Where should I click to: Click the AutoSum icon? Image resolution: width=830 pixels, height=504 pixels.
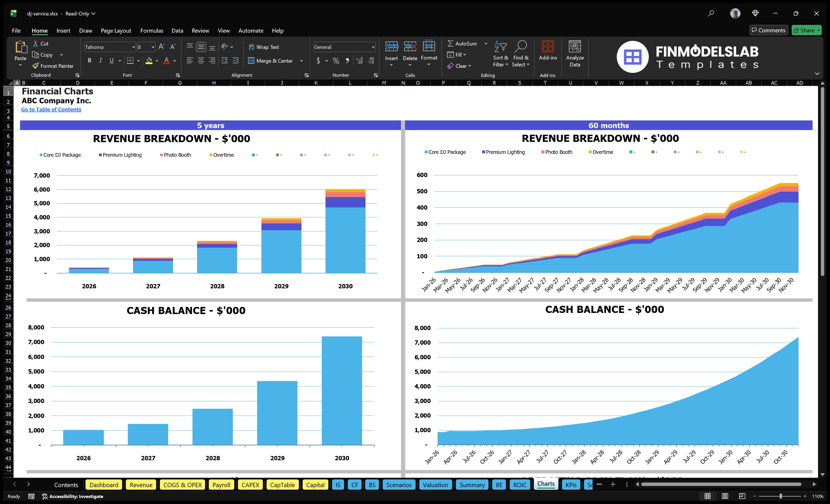451,43
